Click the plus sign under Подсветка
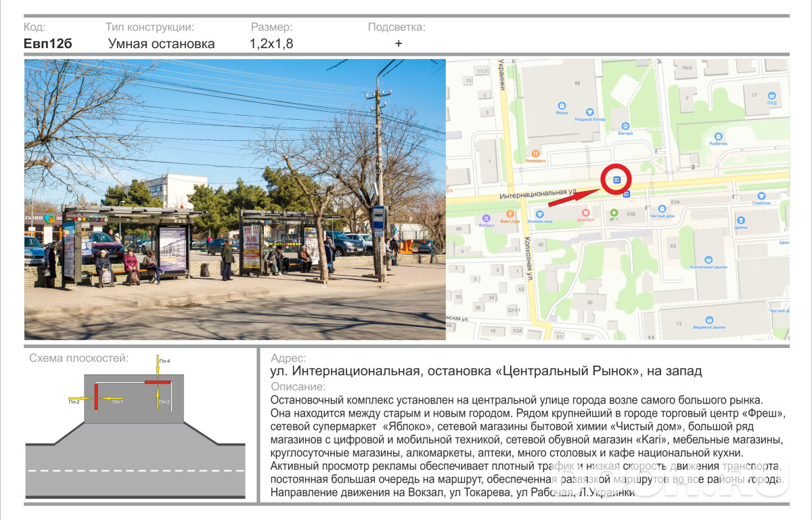 (x=399, y=43)
